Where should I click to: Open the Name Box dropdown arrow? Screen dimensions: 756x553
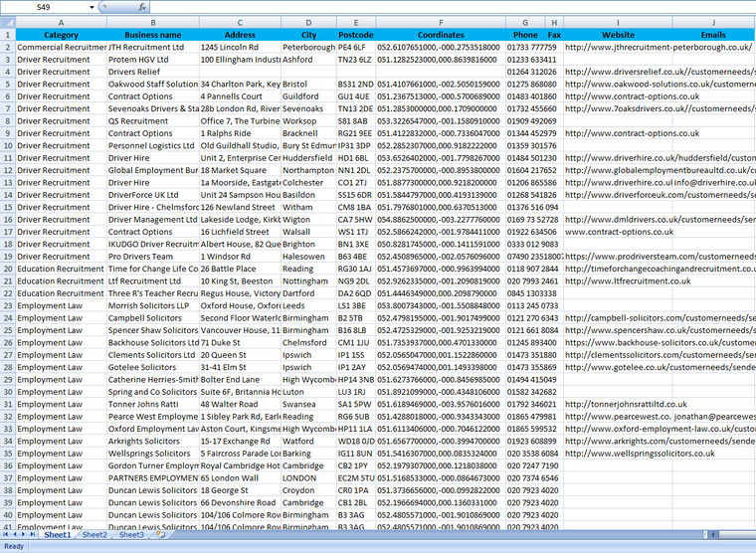(x=92, y=7)
